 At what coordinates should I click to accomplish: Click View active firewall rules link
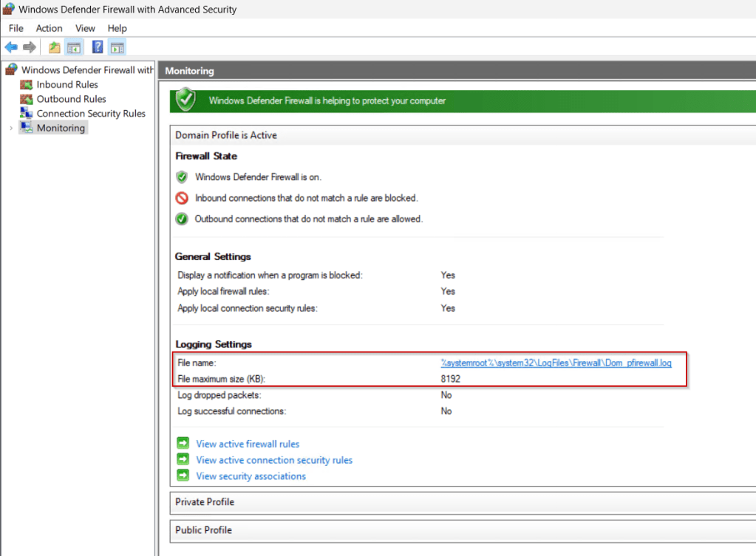[248, 444]
